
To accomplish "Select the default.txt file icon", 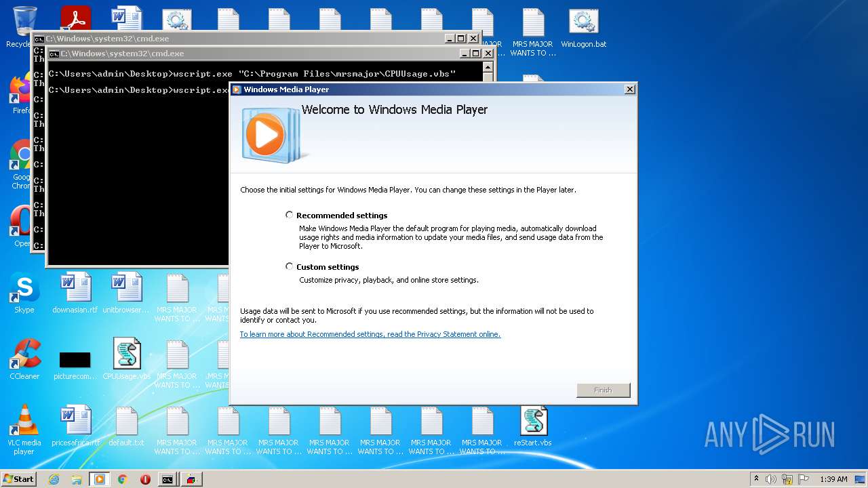I will coord(126,426).
